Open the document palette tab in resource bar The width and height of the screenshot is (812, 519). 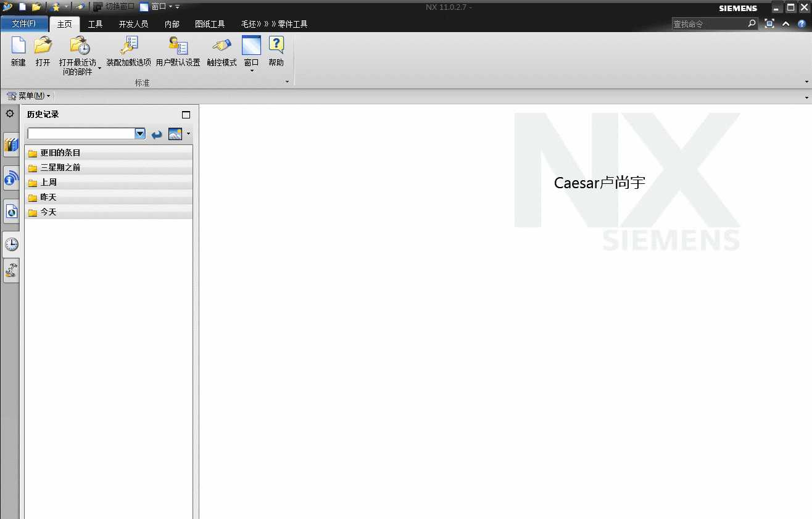11,212
